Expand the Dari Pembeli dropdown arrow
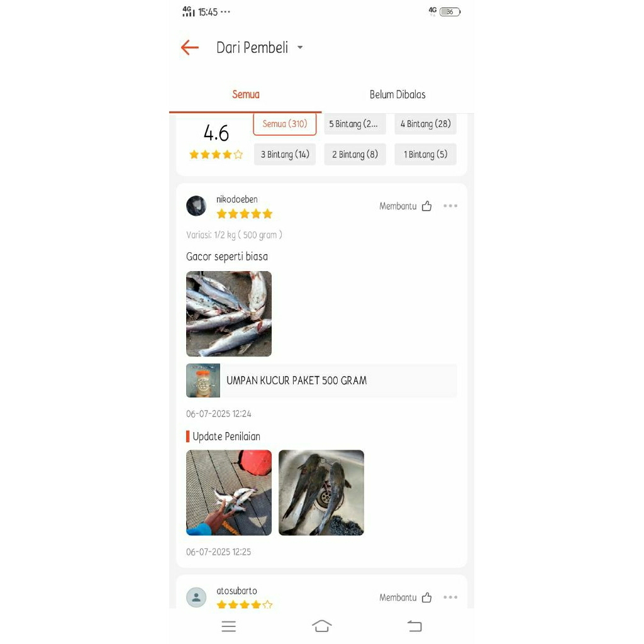 pyautogui.click(x=300, y=48)
